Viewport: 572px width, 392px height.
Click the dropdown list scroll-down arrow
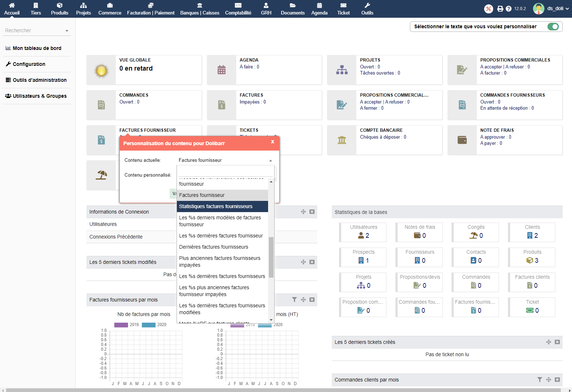click(x=271, y=320)
